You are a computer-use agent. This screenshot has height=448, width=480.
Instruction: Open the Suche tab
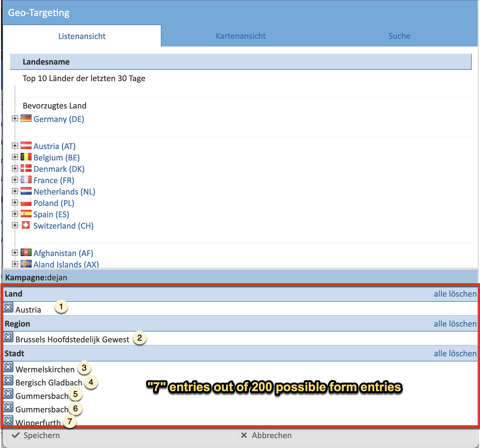[399, 36]
